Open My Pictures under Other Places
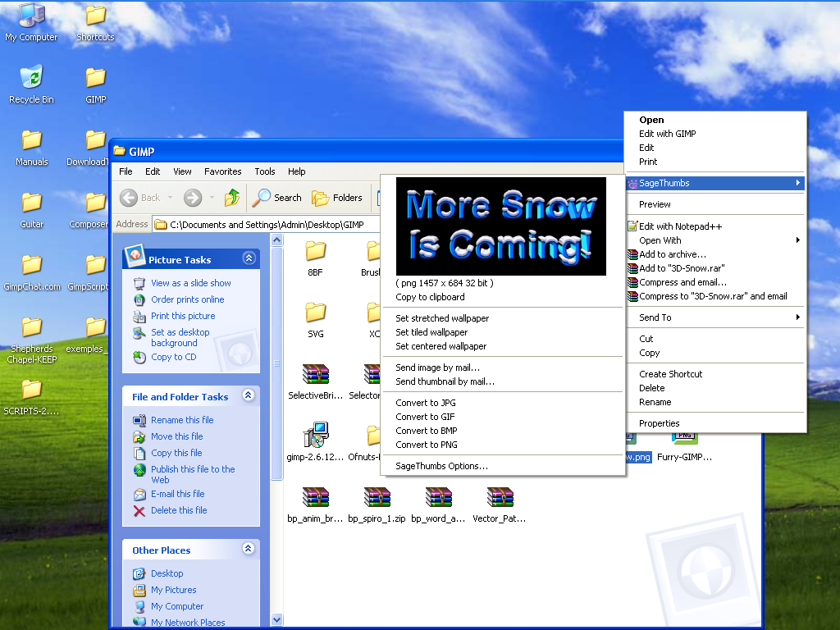Screen dimensions: 840x630 point(174,590)
